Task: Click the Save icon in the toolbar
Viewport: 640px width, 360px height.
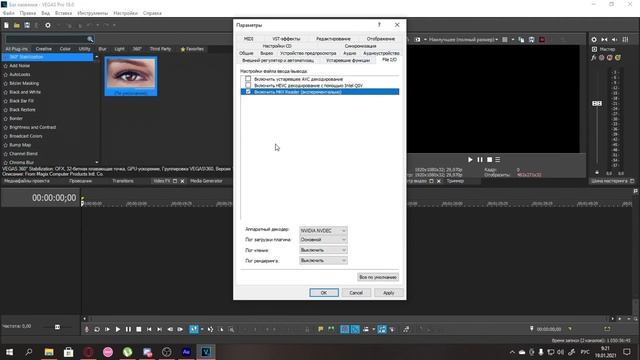Action: click(x=27, y=25)
